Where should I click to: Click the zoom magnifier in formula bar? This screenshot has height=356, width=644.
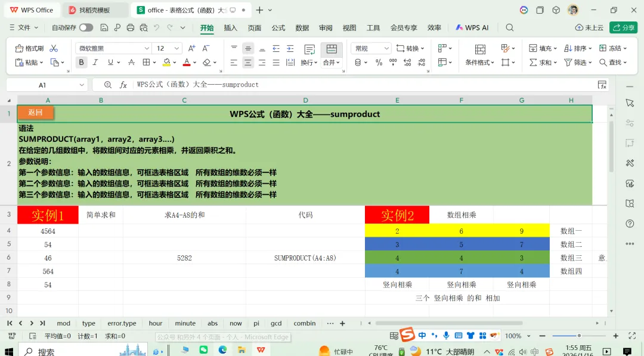[107, 85]
